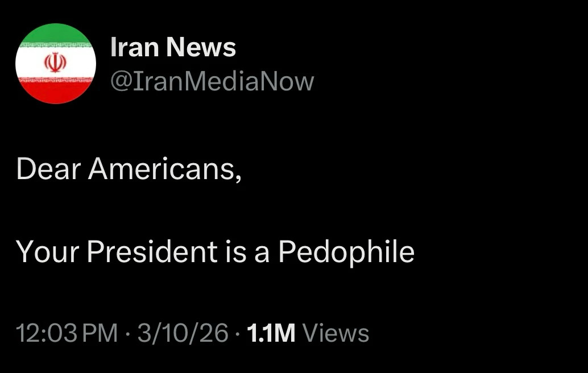Click the word "President" in the tweet
588x373 pixels.
[152, 251]
